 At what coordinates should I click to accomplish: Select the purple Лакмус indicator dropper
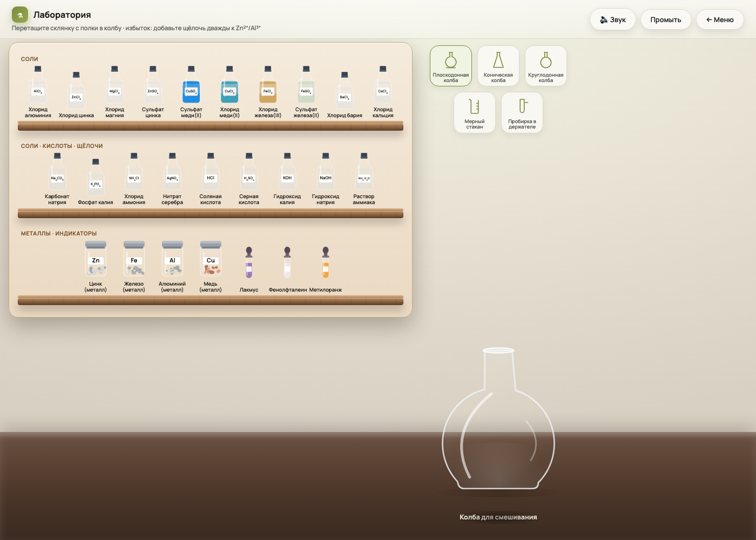coord(249,262)
